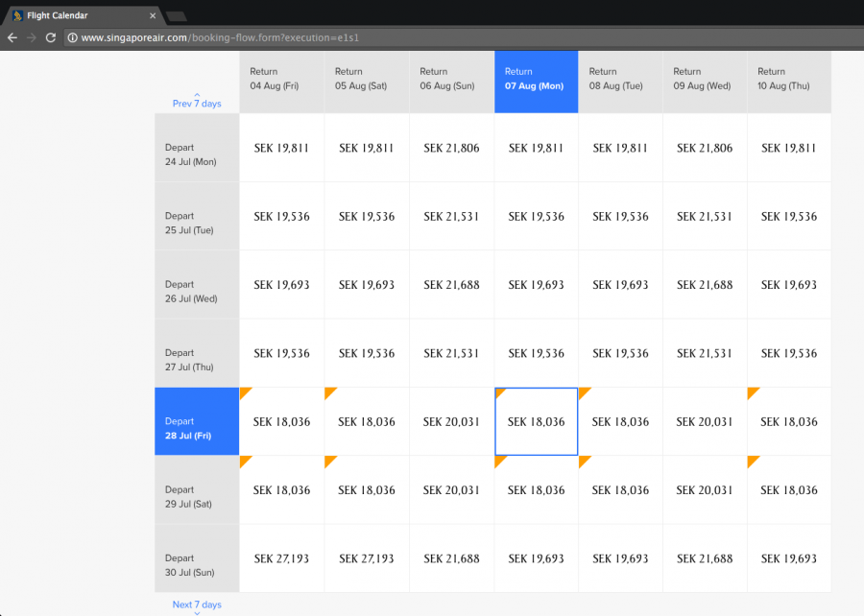Pick 26 Jul depart, 04 Aug return SEK 19,693
The width and height of the screenshot is (864, 616).
(281, 285)
